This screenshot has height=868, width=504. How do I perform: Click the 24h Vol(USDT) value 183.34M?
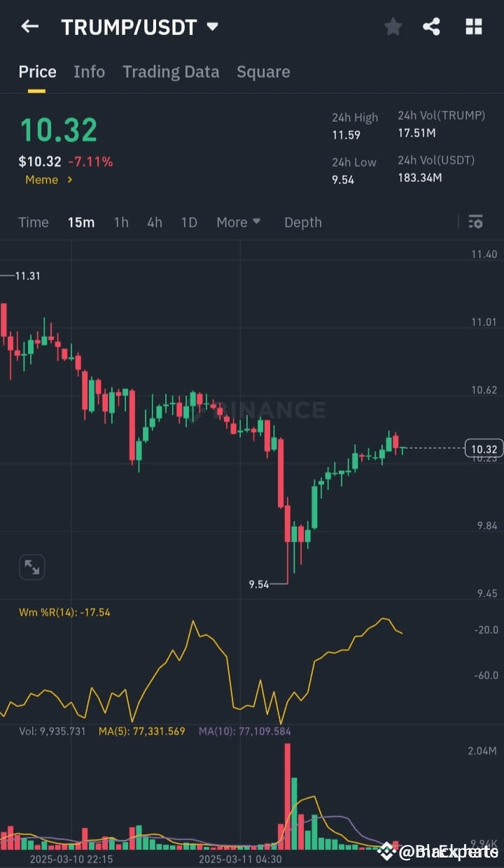coord(420,177)
